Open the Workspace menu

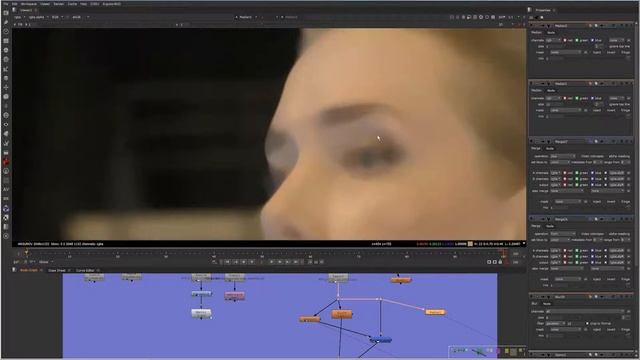tap(29, 4)
